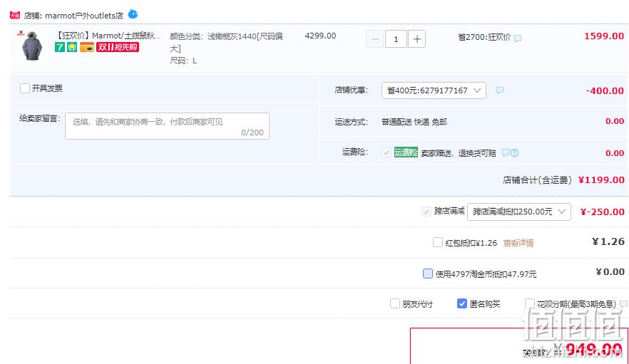Click the green 7-day return badge
This screenshot has height=364, width=629.
60,47
